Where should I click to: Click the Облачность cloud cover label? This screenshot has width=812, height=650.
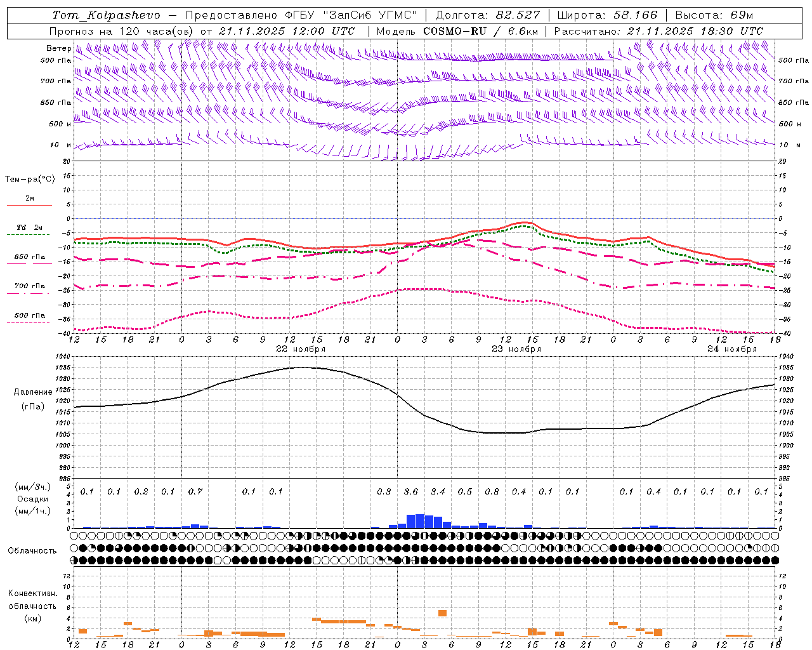32,551
